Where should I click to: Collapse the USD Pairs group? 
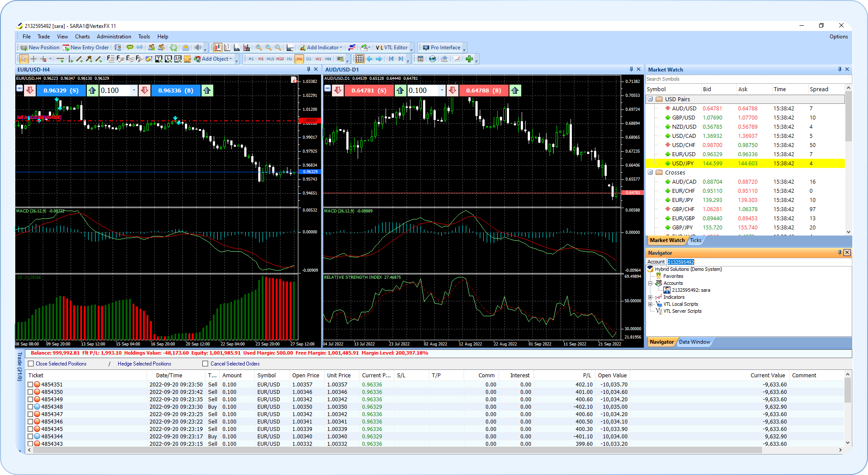650,99
